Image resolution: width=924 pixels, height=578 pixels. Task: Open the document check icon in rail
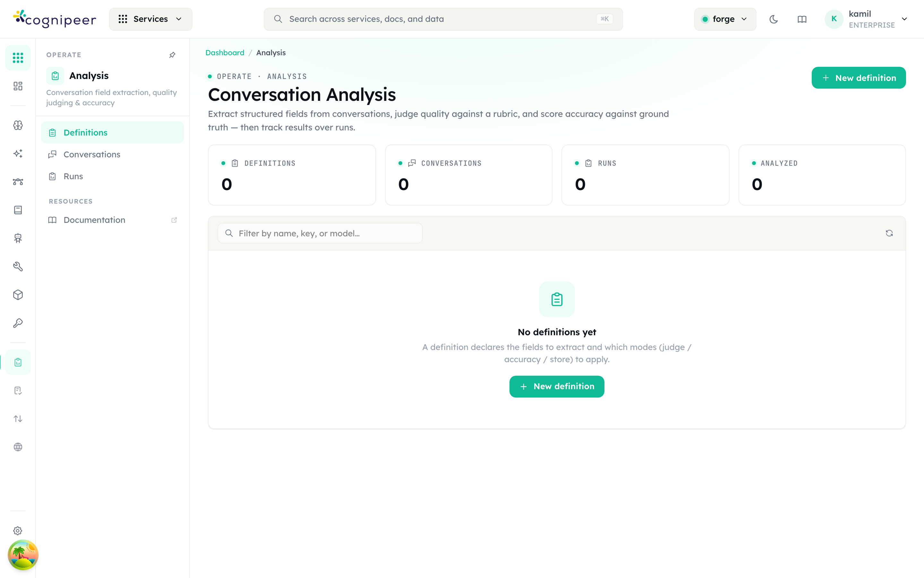18,390
